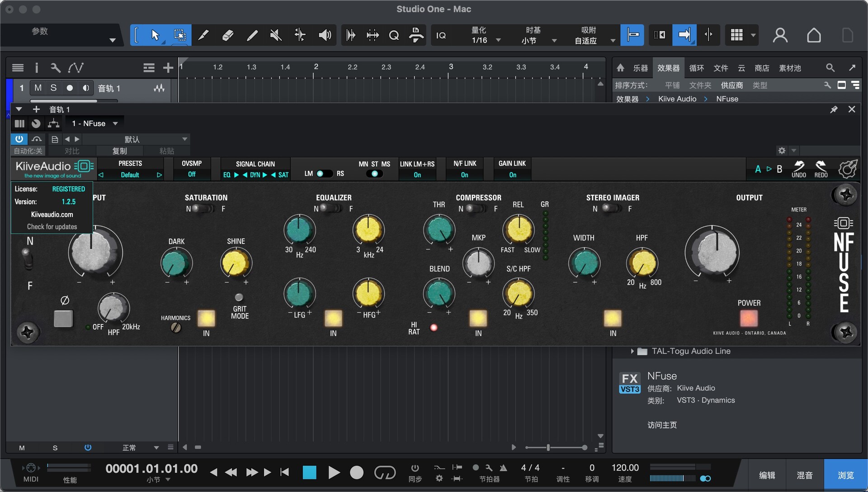This screenshot has height=492, width=868.
Task: Click the NFuse Undo arrow icon
Action: click(798, 166)
